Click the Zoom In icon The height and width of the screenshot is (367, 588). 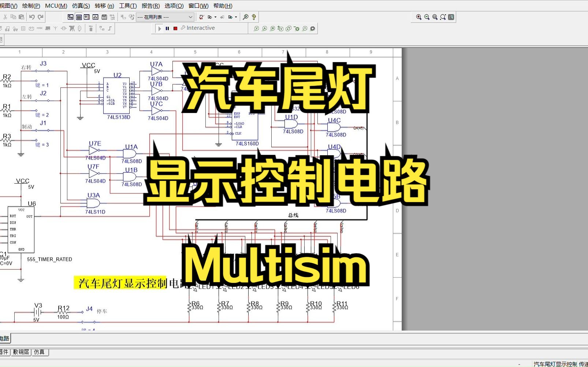pyautogui.click(x=419, y=17)
